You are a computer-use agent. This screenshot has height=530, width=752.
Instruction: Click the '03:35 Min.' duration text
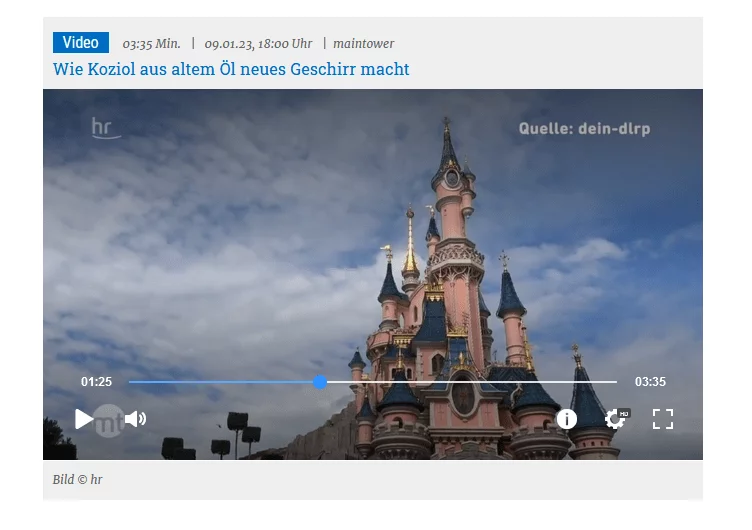[152, 44]
